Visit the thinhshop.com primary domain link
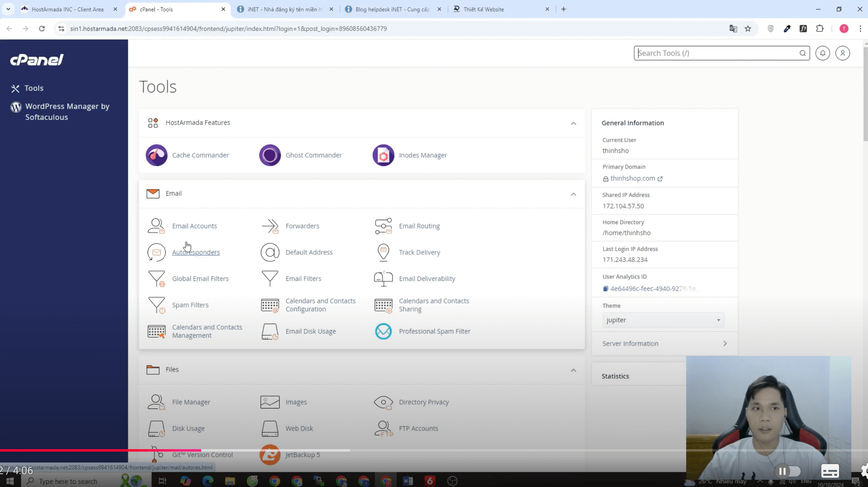The image size is (868, 487). click(633, 178)
